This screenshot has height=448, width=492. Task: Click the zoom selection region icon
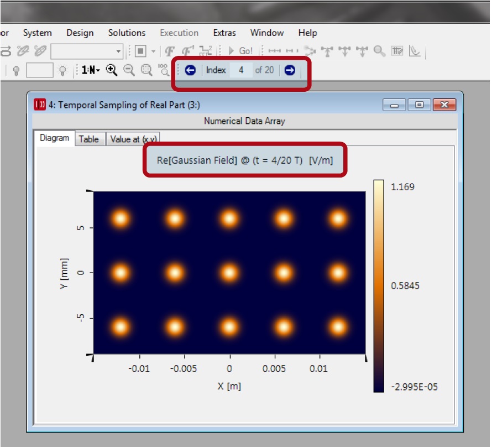pyautogui.click(x=146, y=70)
